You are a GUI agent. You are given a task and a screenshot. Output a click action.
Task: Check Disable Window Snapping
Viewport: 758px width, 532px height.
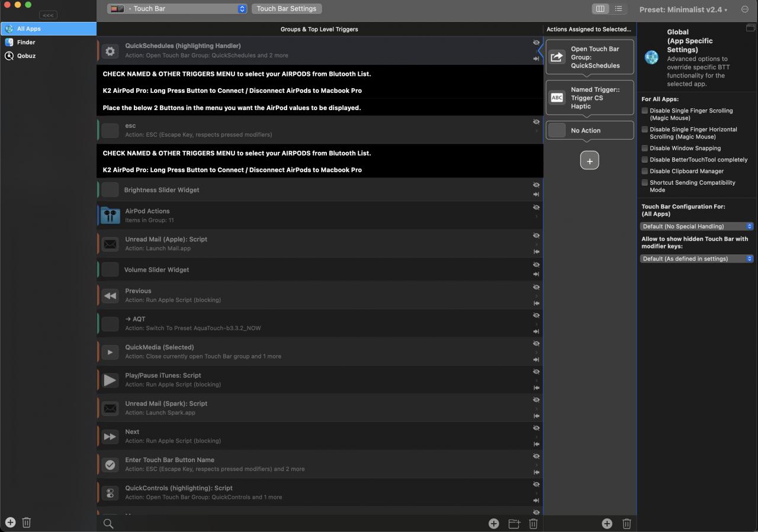645,148
